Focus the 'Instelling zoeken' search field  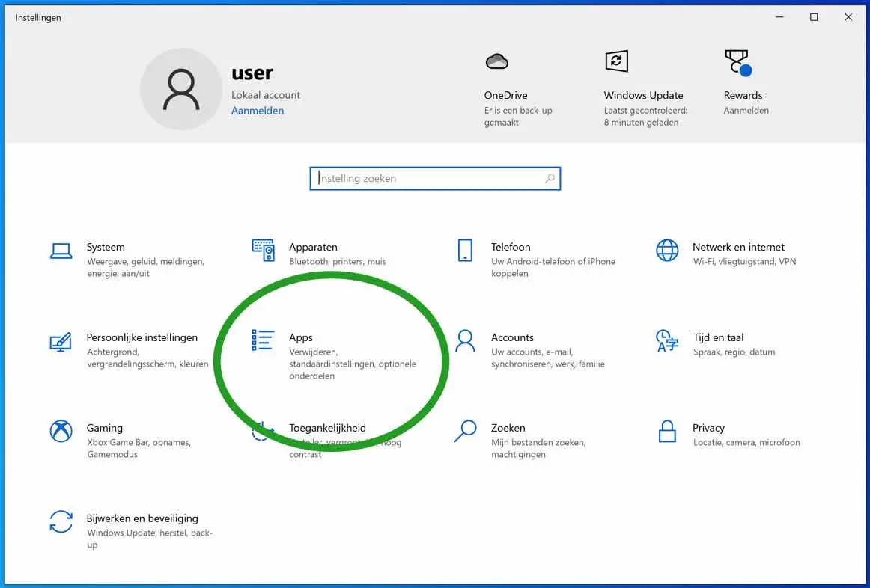(435, 179)
